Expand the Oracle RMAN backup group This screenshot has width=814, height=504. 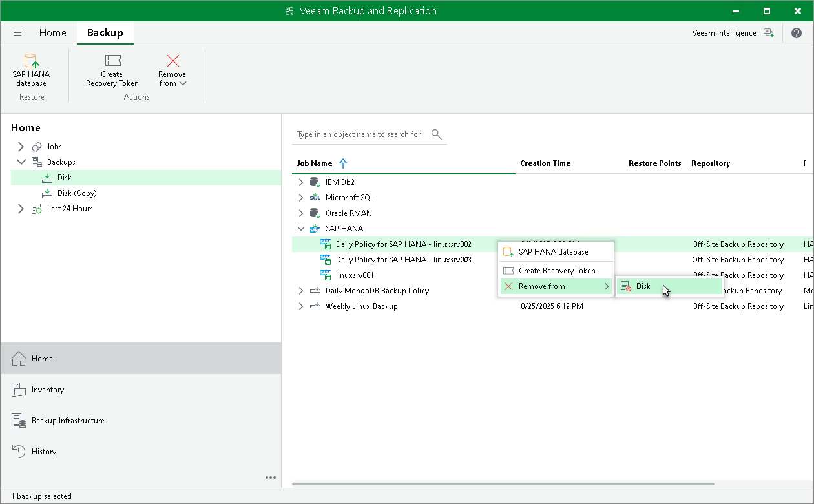tap(300, 213)
